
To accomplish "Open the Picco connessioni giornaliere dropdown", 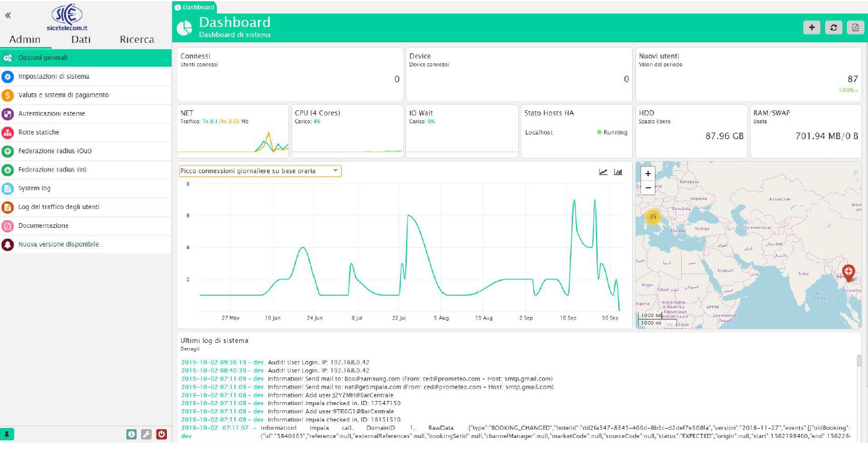I will [260, 171].
